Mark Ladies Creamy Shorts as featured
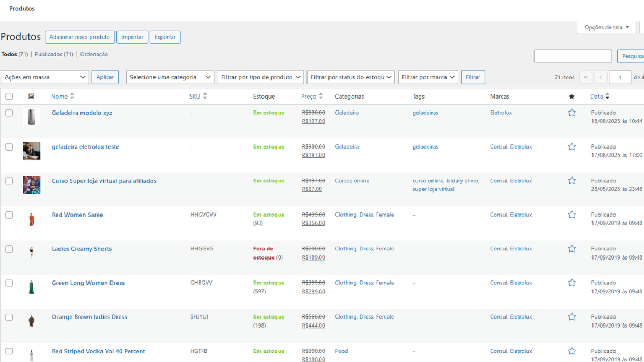This screenshot has width=644, height=362. coord(572,248)
